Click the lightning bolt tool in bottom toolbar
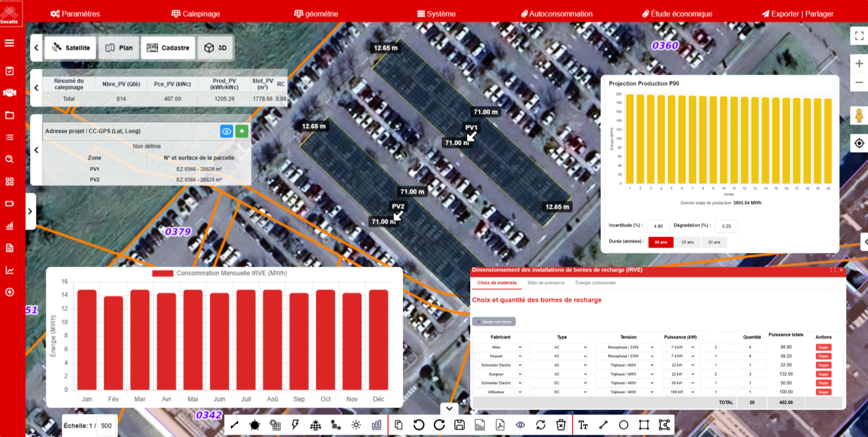868x437 pixels. 295,425
